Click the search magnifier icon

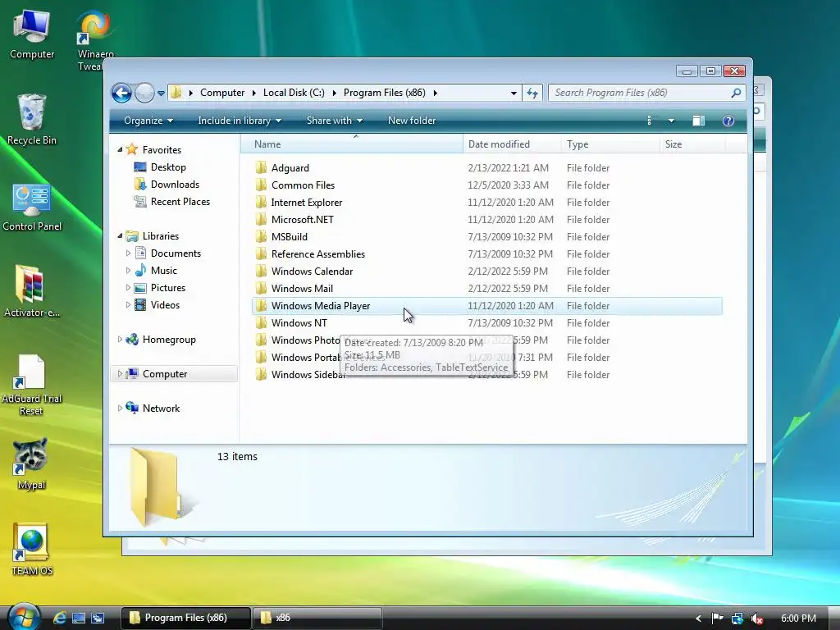[736, 93]
